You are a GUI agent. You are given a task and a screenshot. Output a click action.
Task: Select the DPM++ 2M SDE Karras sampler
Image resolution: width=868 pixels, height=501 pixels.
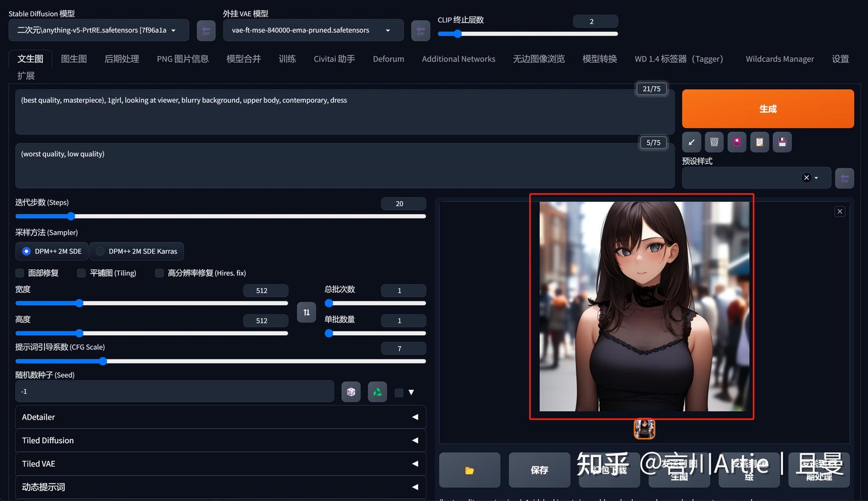click(137, 251)
